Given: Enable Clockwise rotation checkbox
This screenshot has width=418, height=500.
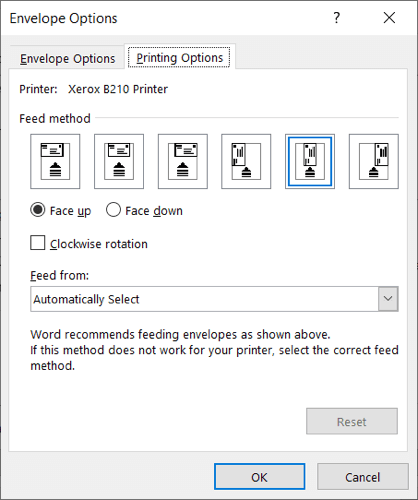Looking at the screenshot, I should 38,243.
